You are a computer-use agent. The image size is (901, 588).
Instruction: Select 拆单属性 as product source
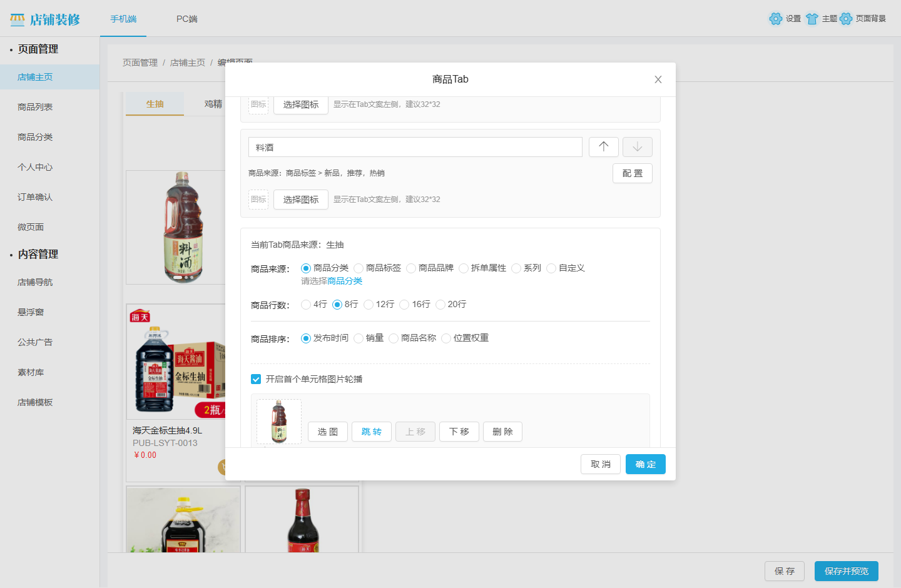464,268
